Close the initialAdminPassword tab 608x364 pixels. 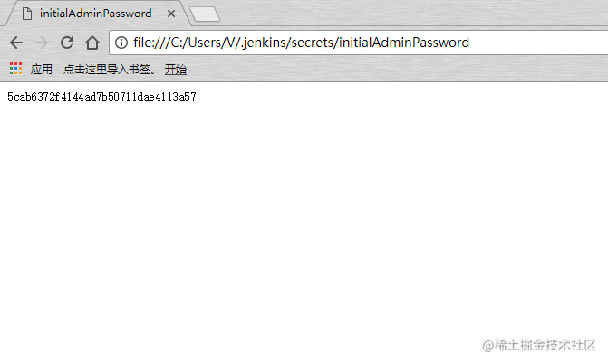171,14
